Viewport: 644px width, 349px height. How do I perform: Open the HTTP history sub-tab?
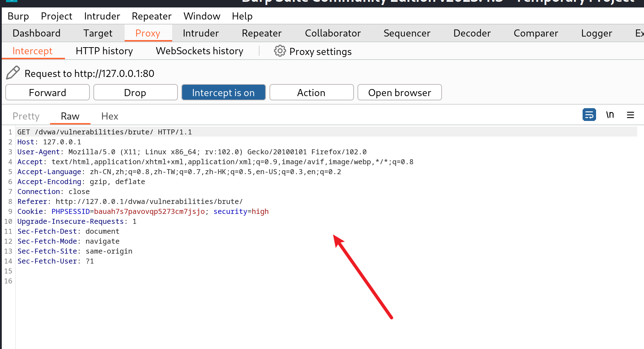(x=104, y=51)
